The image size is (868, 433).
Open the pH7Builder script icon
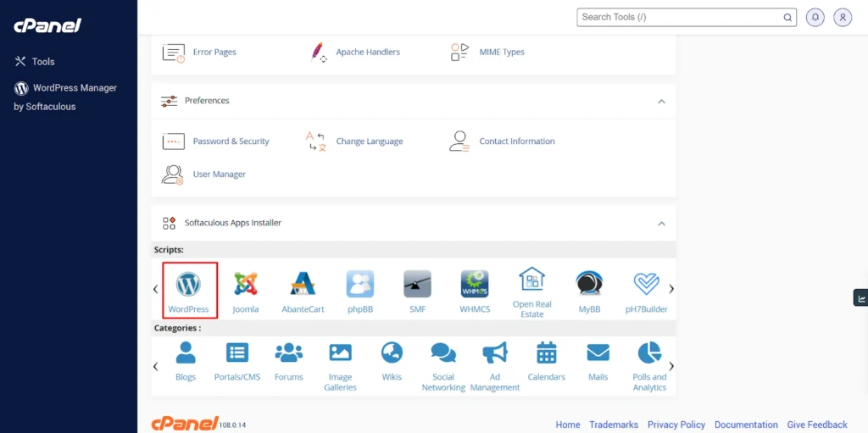tap(647, 284)
